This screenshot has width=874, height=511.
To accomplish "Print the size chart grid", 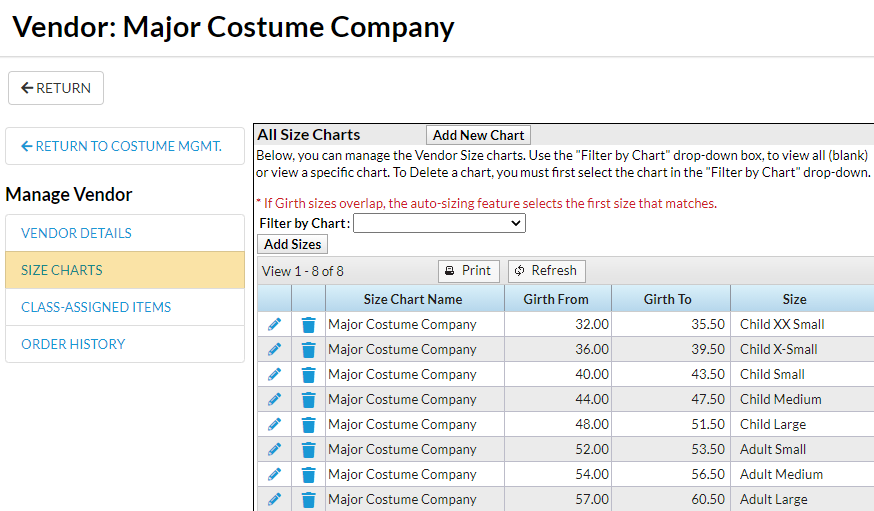I will (468, 271).
